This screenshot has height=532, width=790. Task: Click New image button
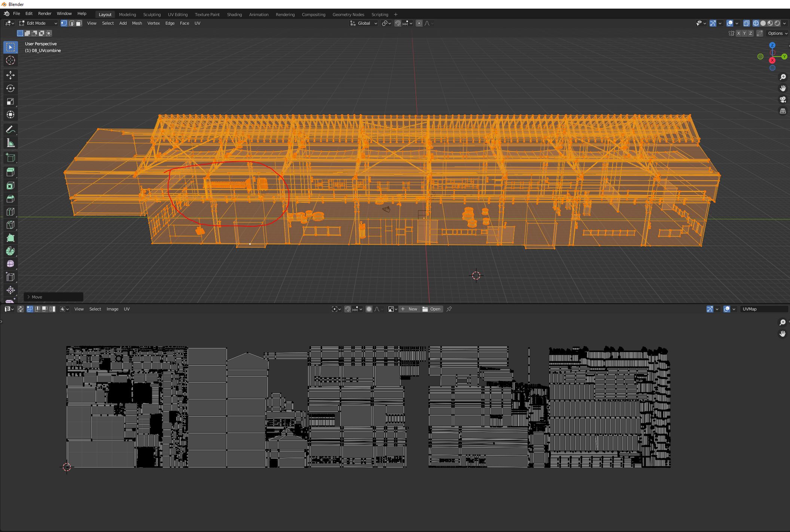tap(409, 309)
